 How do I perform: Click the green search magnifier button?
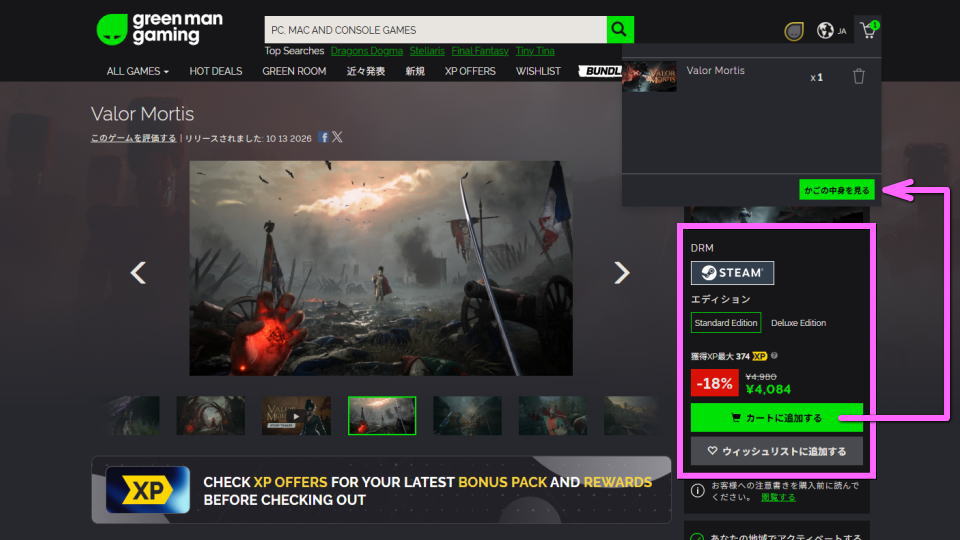tap(620, 29)
